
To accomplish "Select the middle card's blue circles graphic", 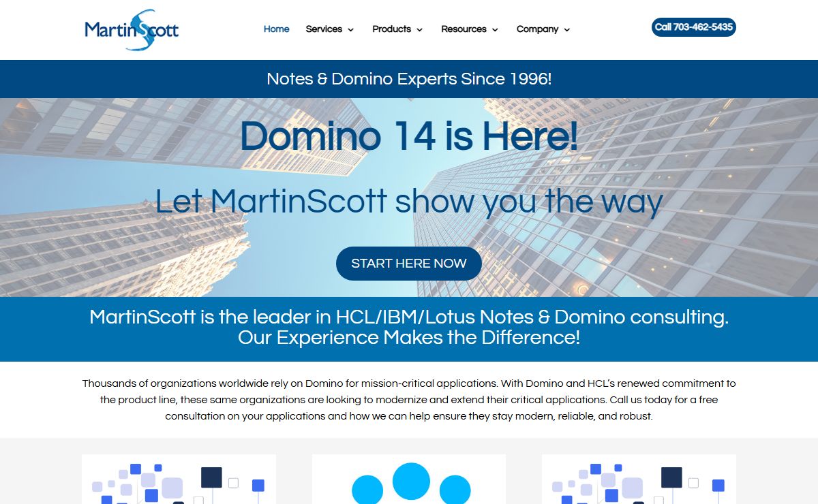I will pos(409,482).
